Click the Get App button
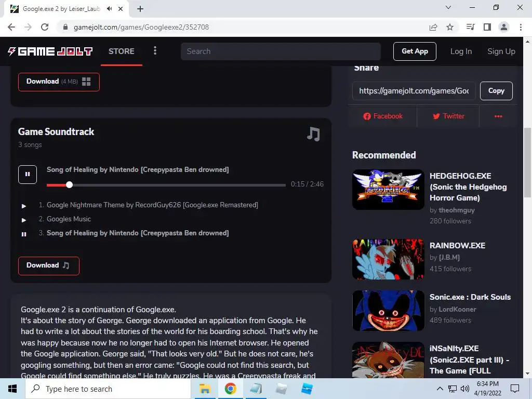The height and width of the screenshot is (399, 532). [415, 51]
